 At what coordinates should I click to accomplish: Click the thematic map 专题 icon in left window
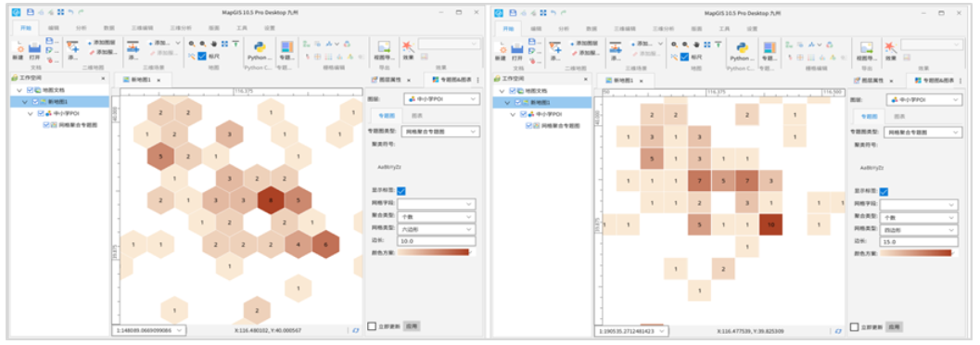coord(286,50)
